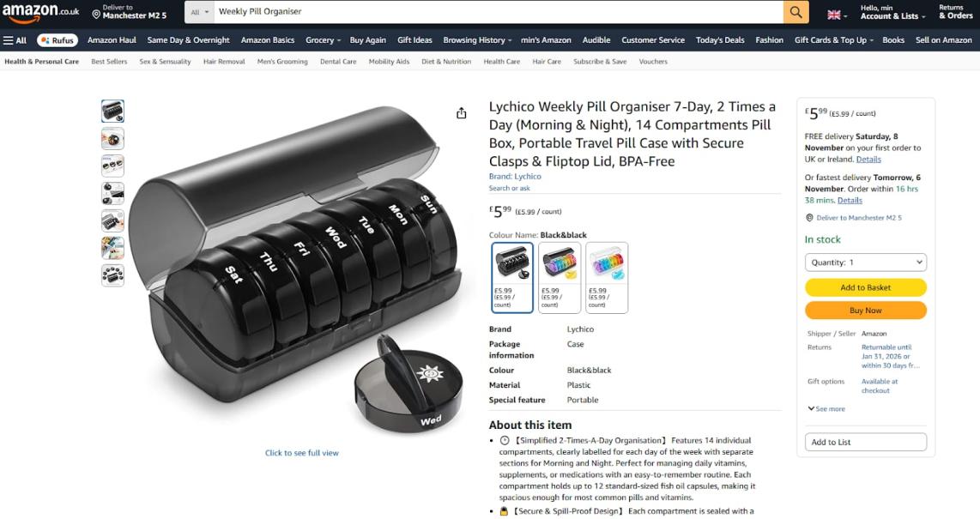Image resolution: width=980 pixels, height=519 pixels.
Task: Open the share icon above product image
Action: click(x=461, y=113)
